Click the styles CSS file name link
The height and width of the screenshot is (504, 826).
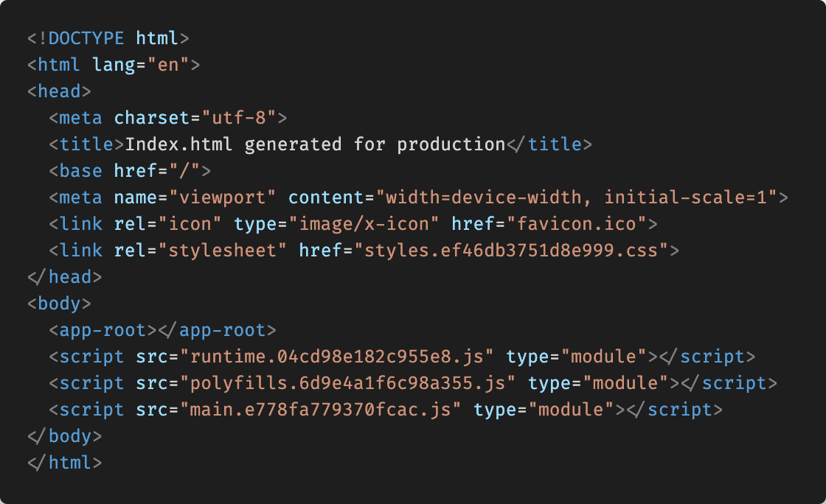tap(516, 251)
